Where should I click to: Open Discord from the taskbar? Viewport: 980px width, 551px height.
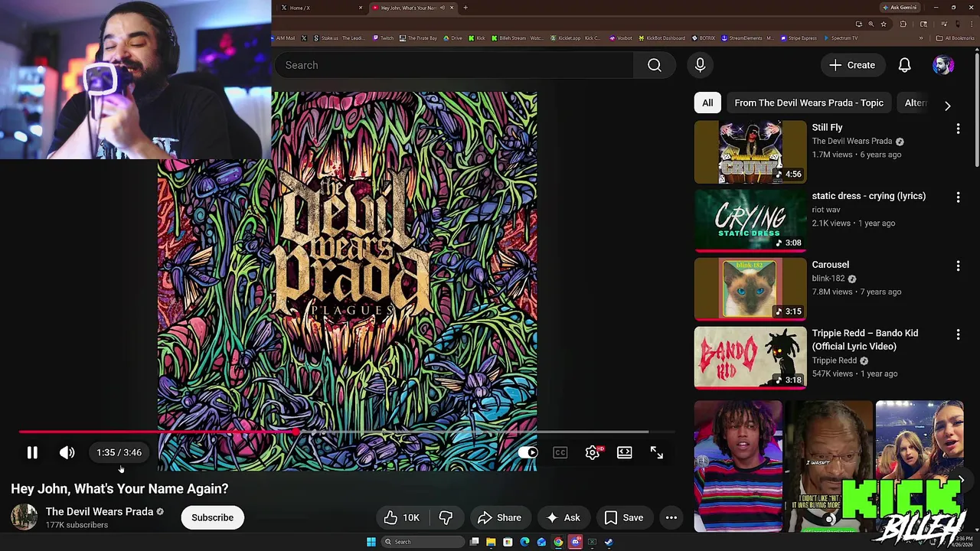point(575,542)
